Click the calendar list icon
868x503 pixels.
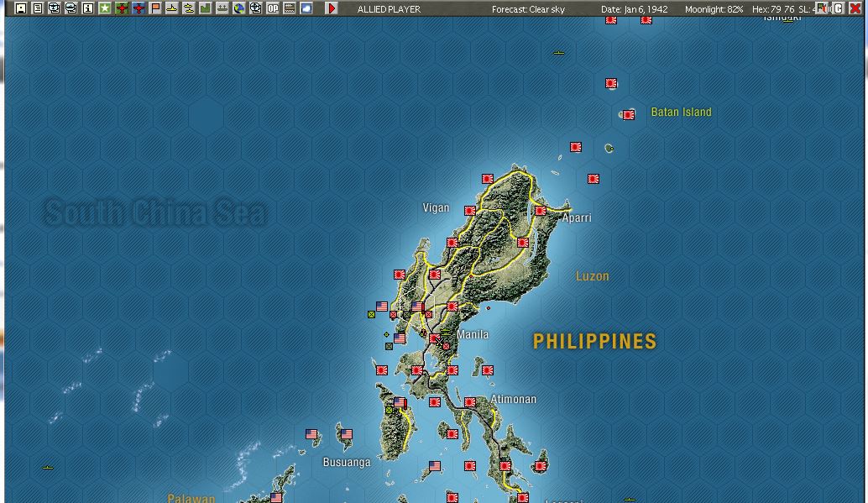point(290,8)
